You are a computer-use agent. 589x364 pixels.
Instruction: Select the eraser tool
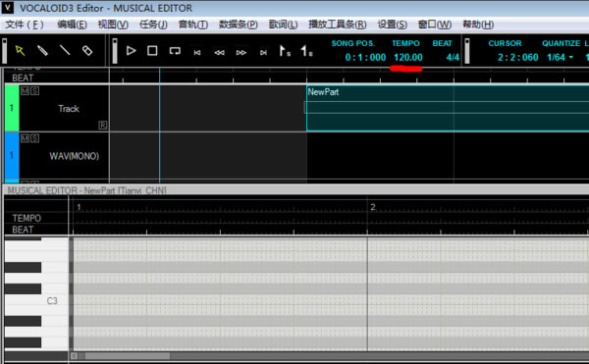click(87, 50)
